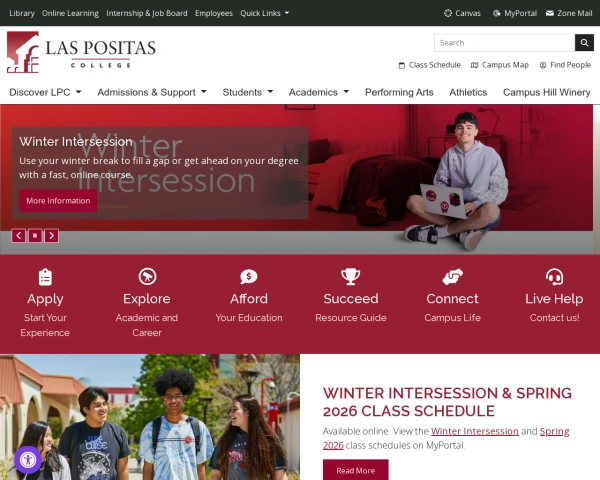This screenshot has height=480, width=600.
Task: Advance to the next carousel slide
Action: pos(51,235)
